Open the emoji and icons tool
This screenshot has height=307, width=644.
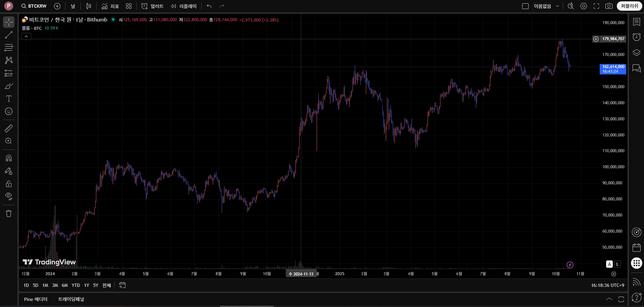pos(9,111)
